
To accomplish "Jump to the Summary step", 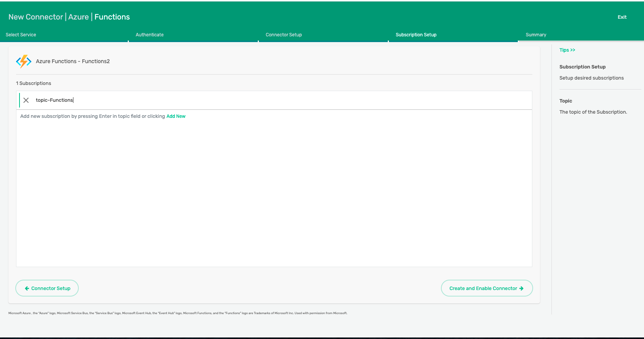I will (x=536, y=35).
